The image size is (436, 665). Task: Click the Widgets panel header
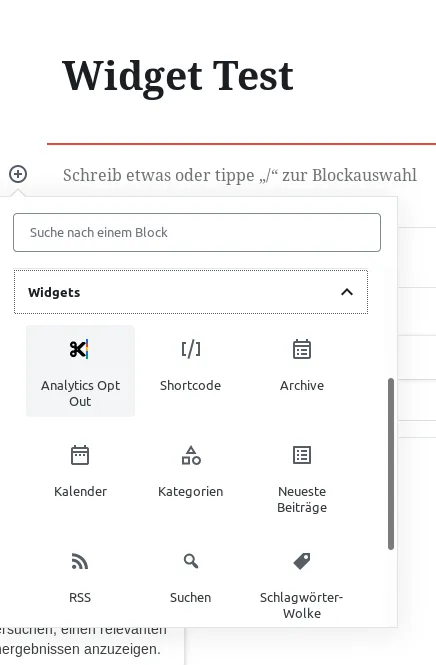tap(191, 292)
